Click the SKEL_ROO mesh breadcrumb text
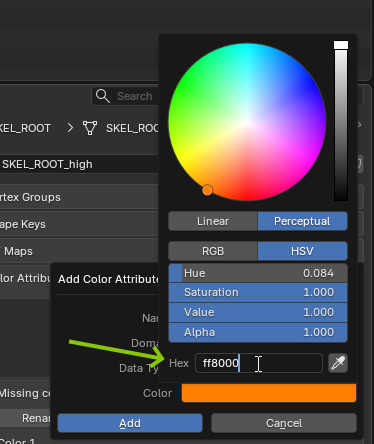The image size is (374, 444). [x=132, y=128]
